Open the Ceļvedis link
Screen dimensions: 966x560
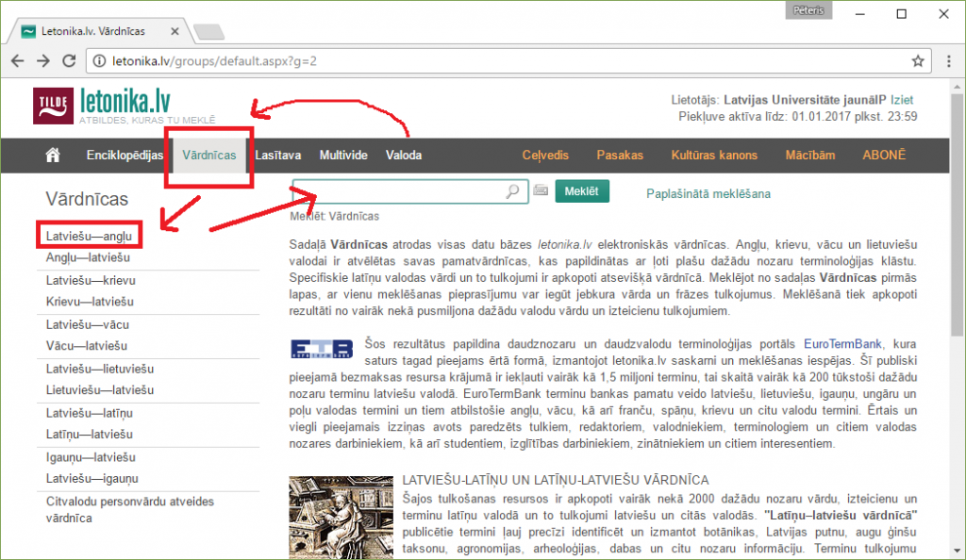545,155
